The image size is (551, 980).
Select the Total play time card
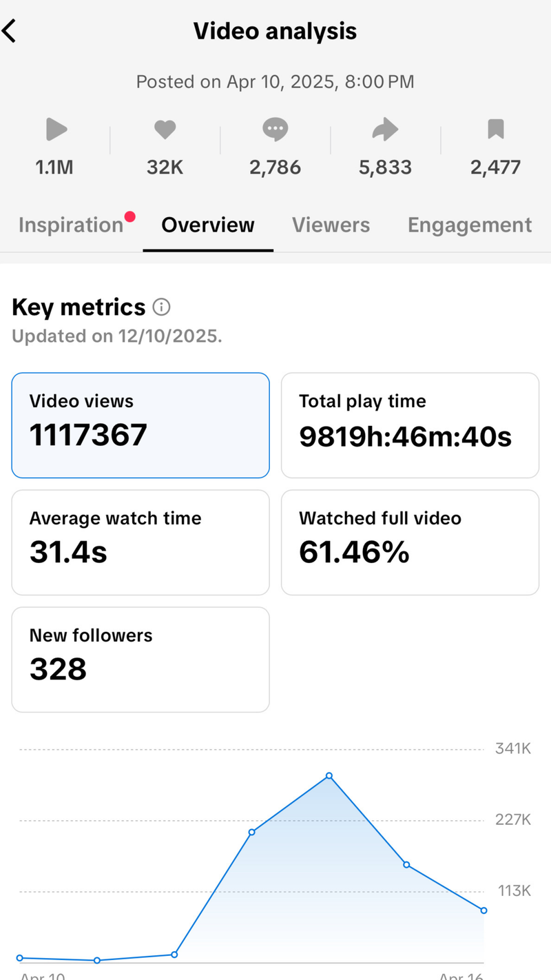(410, 425)
